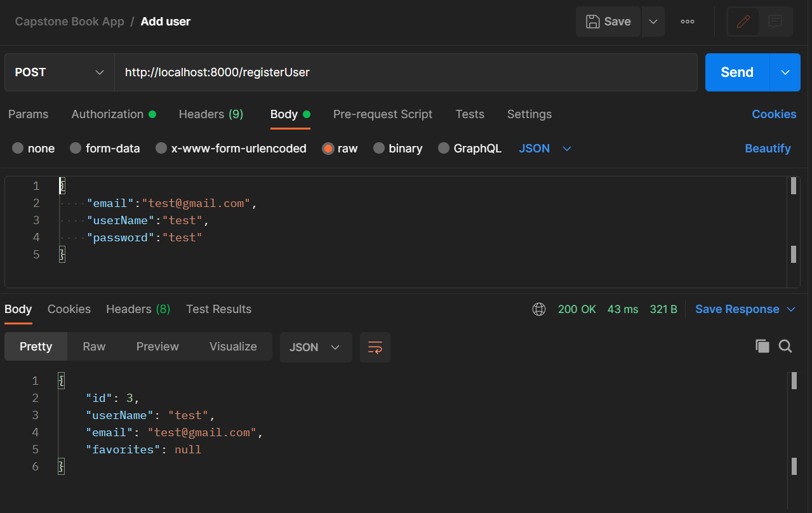812x513 pixels.
Task: Open the Tests tab
Action: tap(470, 114)
